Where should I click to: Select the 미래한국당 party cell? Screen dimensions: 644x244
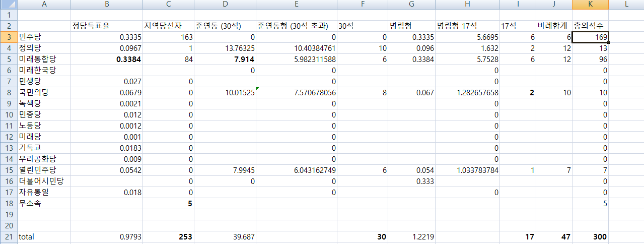44,71
